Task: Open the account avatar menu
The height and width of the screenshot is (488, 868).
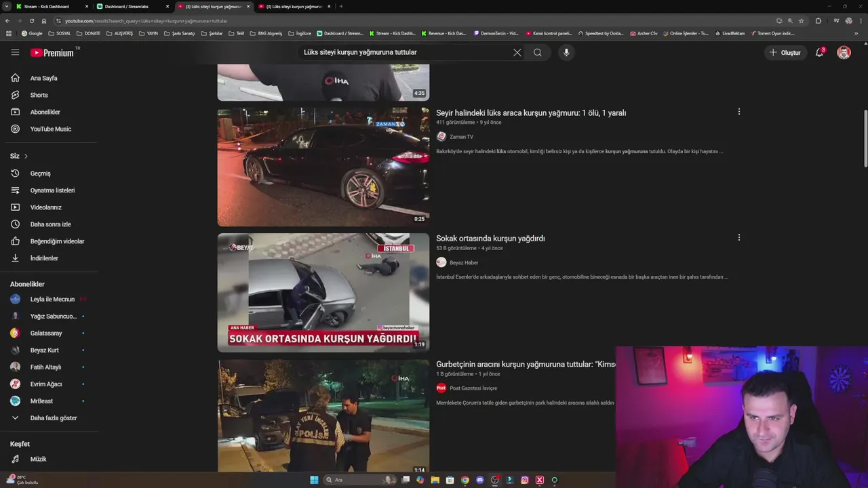Action: pos(844,52)
